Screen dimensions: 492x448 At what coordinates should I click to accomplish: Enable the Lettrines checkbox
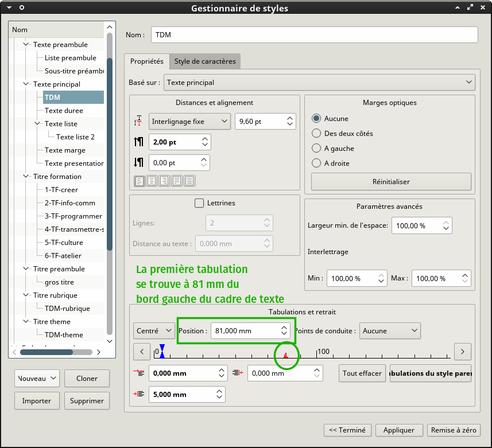199,203
